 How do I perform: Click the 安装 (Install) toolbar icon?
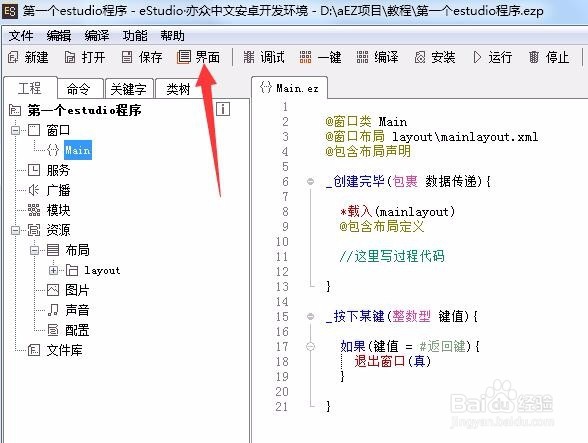pos(420,57)
